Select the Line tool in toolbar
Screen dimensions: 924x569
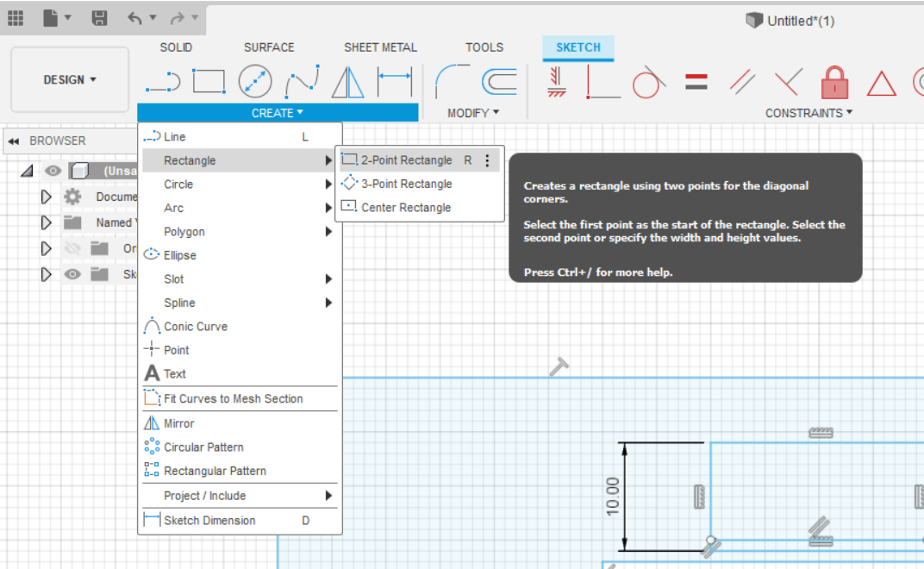pyautogui.click(x=163, y=82)
